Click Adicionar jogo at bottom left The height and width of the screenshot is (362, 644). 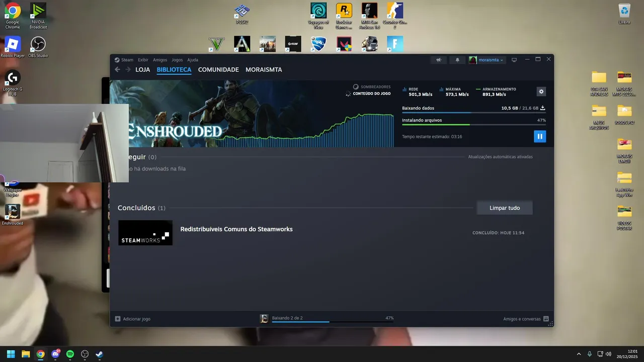(x=133, y=319)
